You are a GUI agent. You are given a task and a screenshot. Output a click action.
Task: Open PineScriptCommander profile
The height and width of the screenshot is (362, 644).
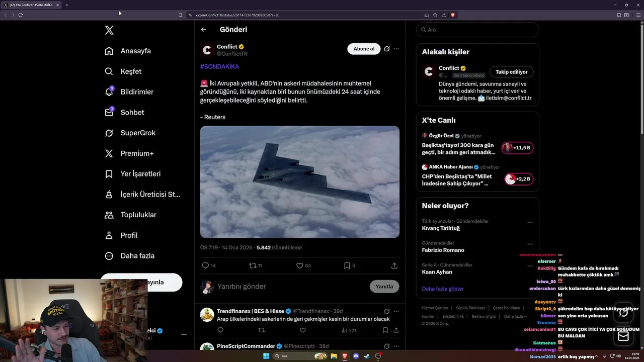(246, 346)
